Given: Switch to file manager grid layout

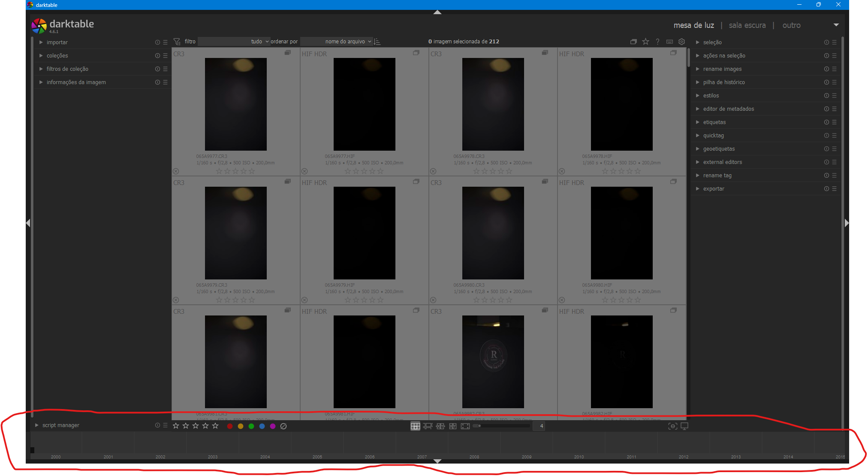Looking at the screenshot, I should pos(415,426).
